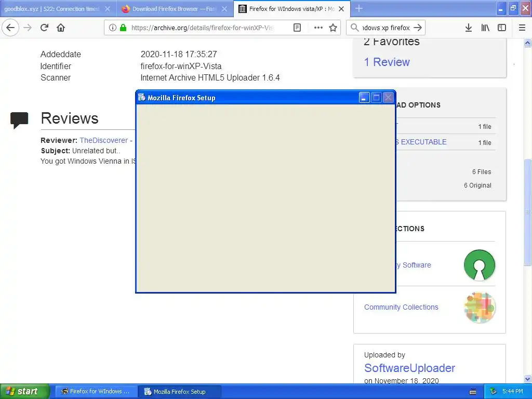Click the green secure padlock icon
This screenshot has height=399, width=532.
point(123,28)
